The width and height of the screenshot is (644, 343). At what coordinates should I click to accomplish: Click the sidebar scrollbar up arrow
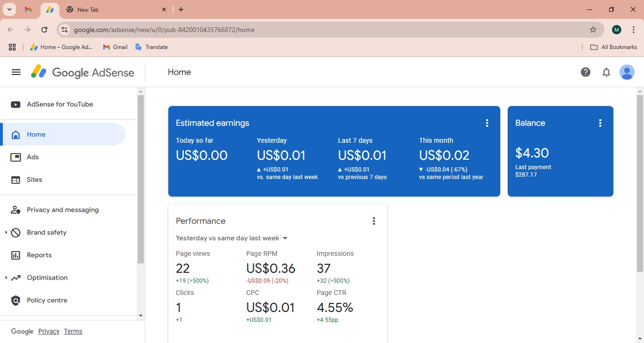point(140,91)
